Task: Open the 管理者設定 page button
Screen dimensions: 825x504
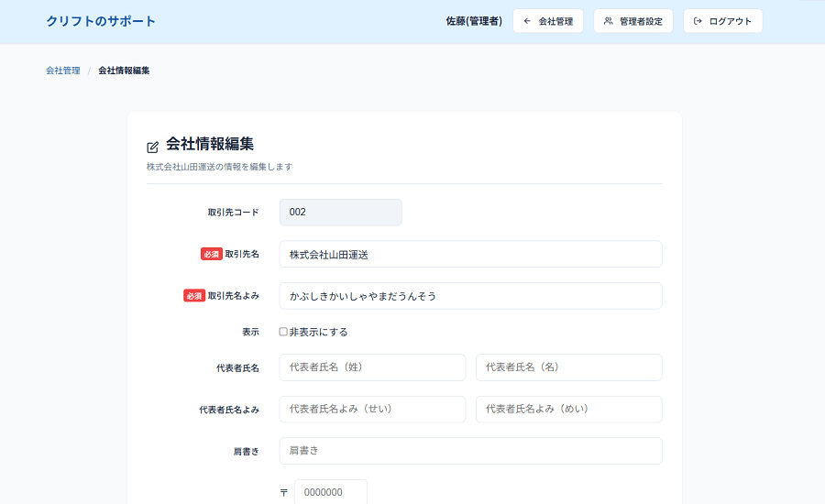Action: click(x=633, y=21)
